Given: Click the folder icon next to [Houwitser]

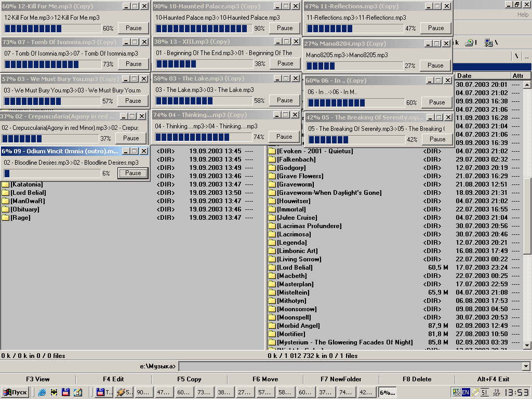Looking at the screenshot, I should [x=272, y=201].
